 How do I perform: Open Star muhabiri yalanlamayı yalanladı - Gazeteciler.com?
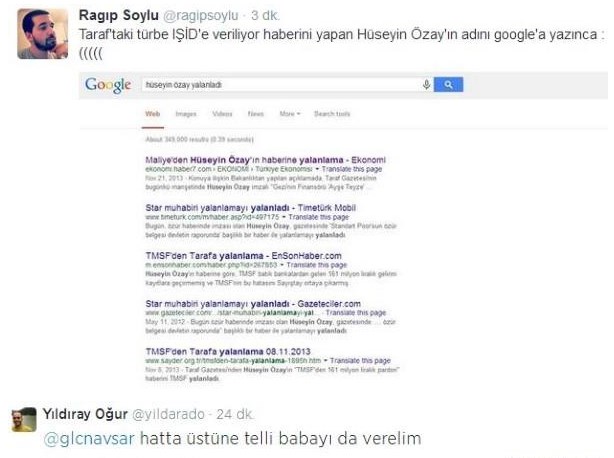pos(253,303)
